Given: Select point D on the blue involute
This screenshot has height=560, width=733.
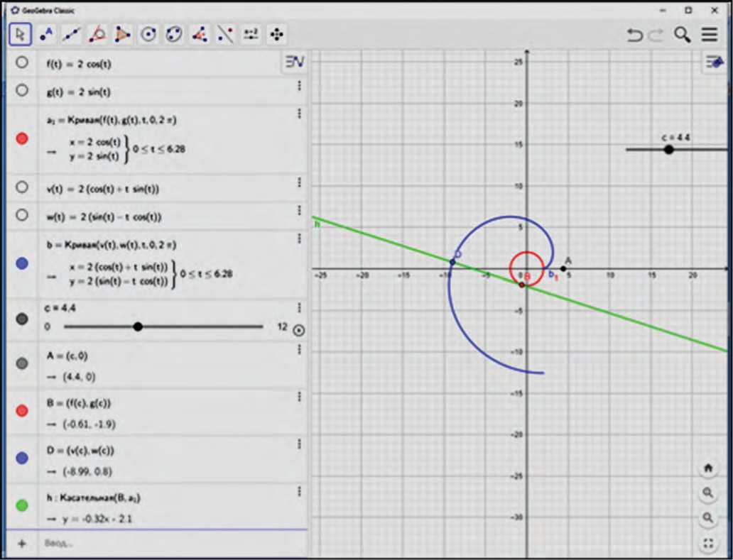Looking at the screenshot, I should point(452,262).
